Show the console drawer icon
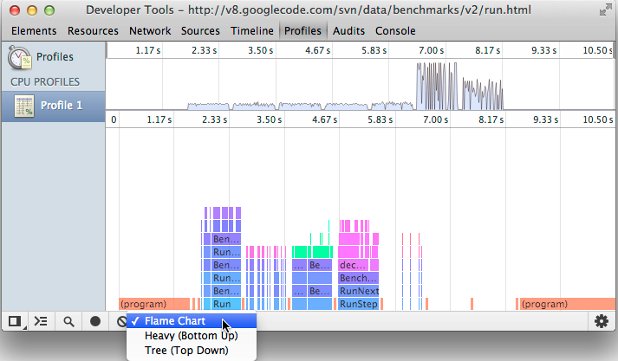This screenshot has width=618, height=361. tap(41, 322)
